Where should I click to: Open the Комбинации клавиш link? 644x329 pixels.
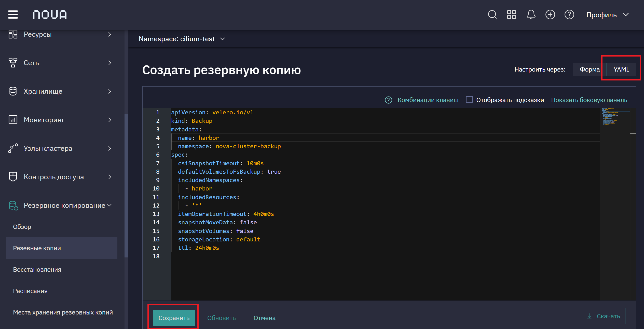pyautogui.click(x=428, y=100)
